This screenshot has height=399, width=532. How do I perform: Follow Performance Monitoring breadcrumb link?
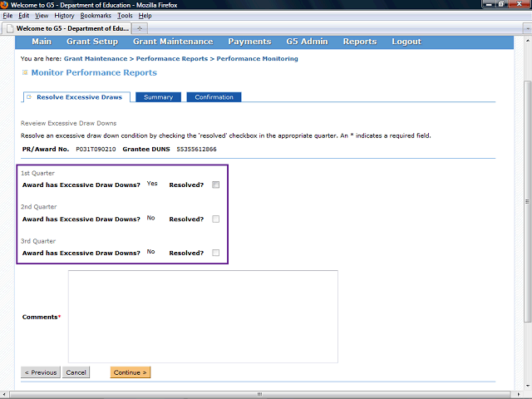(x=257, y=59)
